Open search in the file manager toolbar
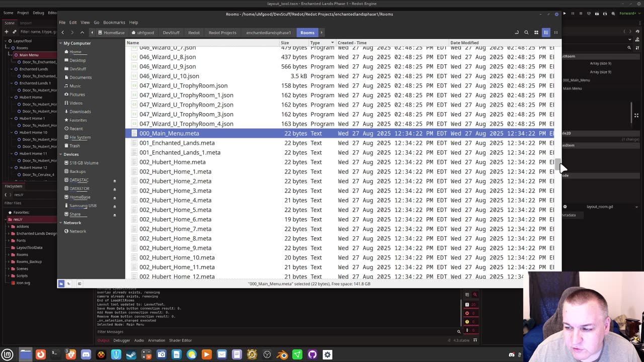Viewport: 644px width, 362px height. coord(526,33)
